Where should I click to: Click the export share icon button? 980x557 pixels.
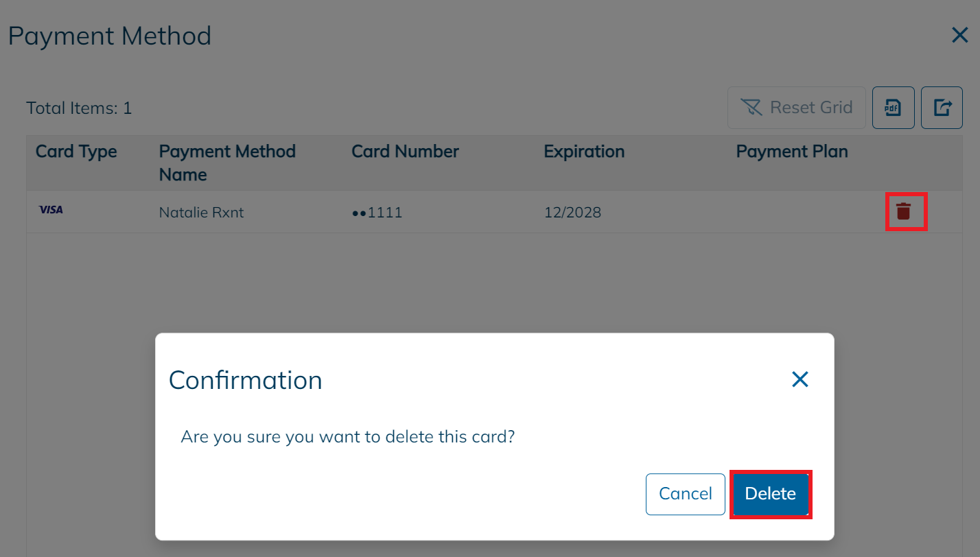coord(942,108)
